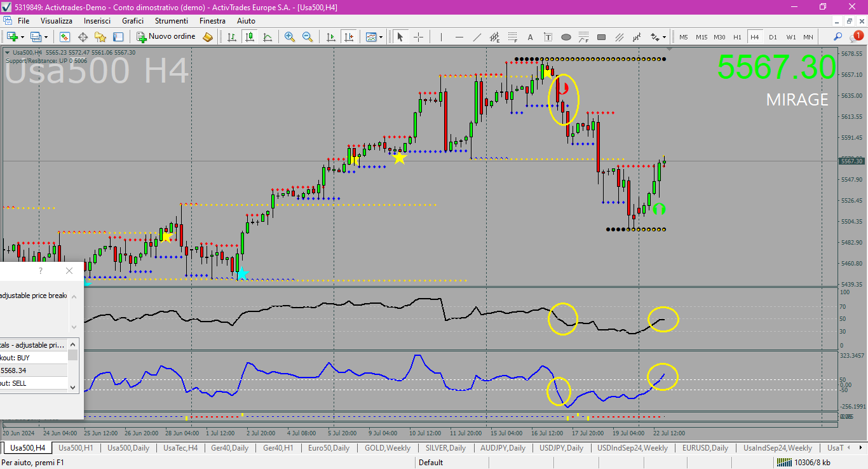Image resolution: width=868 pixels, height=469 pixels.
Task: Open the Data Window panel
Action: [83, 37]
